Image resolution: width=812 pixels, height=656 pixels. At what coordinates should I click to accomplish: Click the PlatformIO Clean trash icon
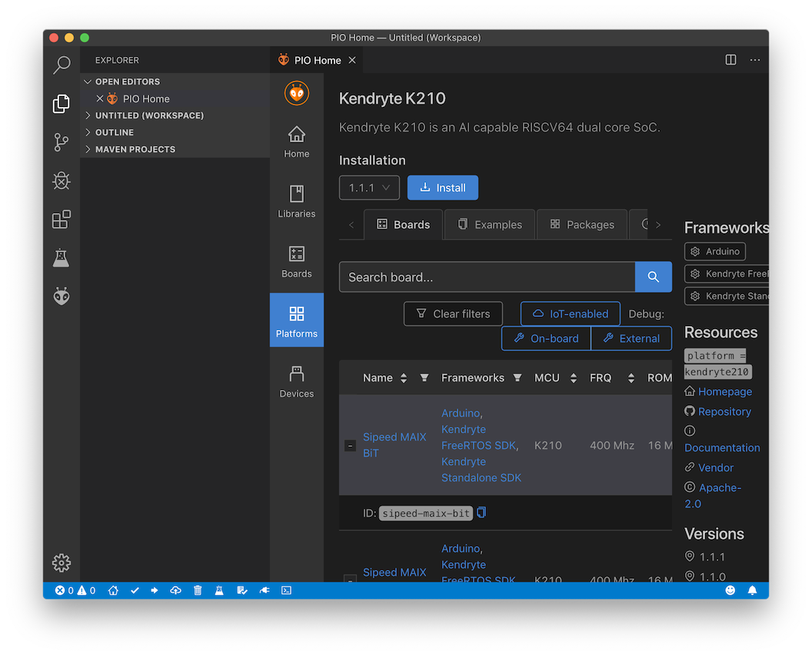tap(198, 590)
